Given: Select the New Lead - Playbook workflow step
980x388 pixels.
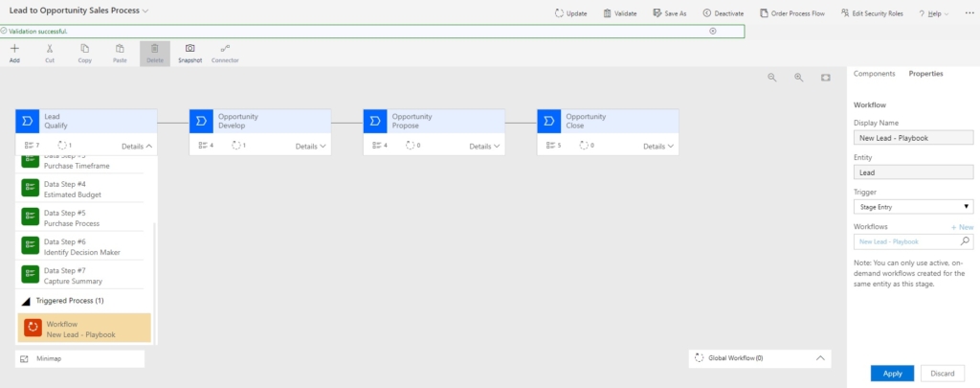Looking at the screenshot, I should [x=84, y=328].
